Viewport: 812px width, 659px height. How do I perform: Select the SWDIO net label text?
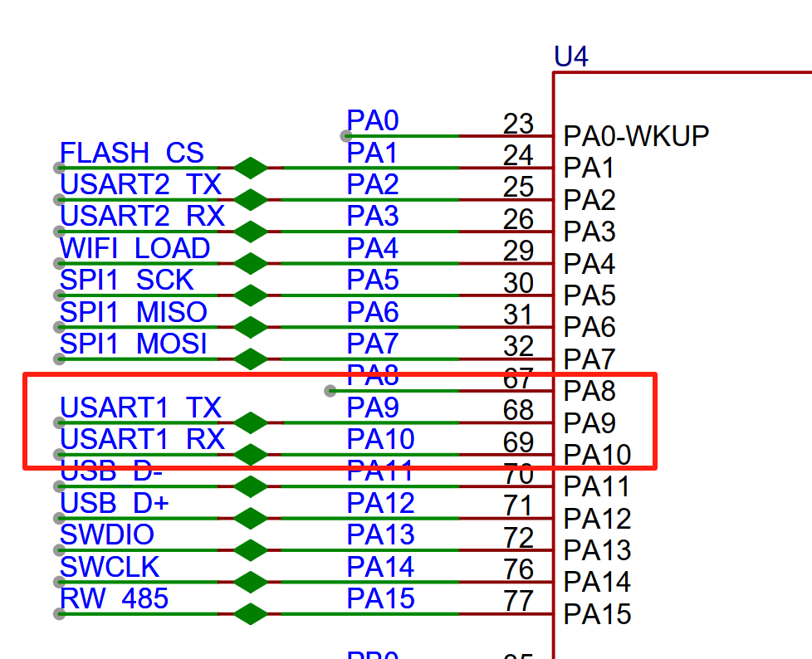(107, 535)
